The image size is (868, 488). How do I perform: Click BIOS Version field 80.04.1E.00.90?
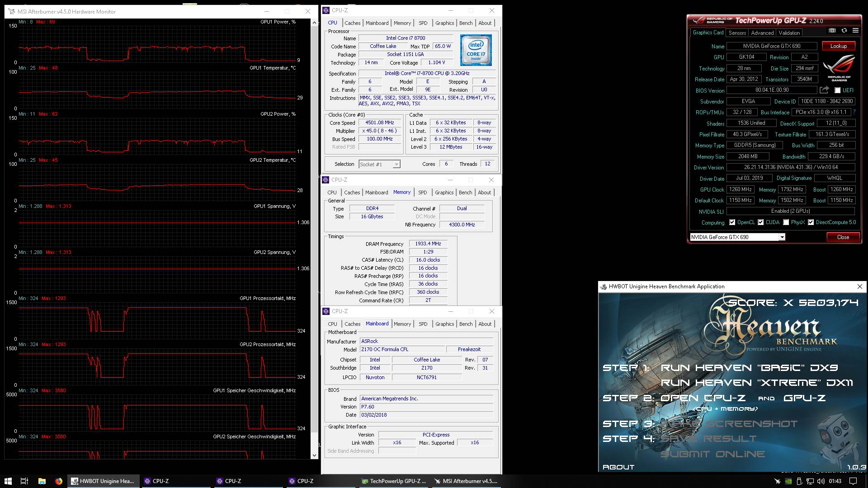pyautogui.click(x=772, y=90)
